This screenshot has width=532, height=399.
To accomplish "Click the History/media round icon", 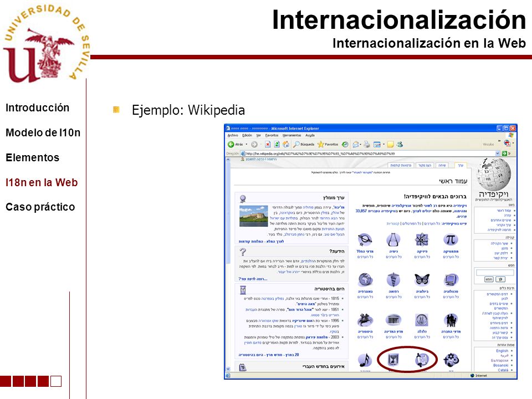I will (x=345, y=145).
